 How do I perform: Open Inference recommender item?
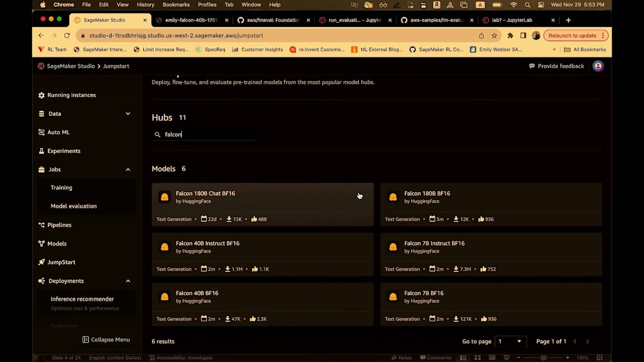click(82, 299)
